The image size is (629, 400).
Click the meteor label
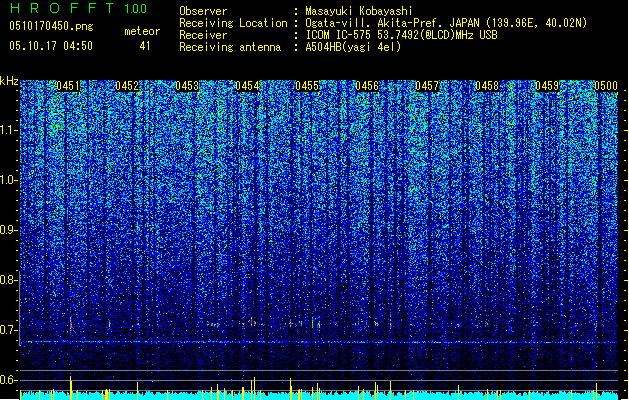tap(142, 31)
